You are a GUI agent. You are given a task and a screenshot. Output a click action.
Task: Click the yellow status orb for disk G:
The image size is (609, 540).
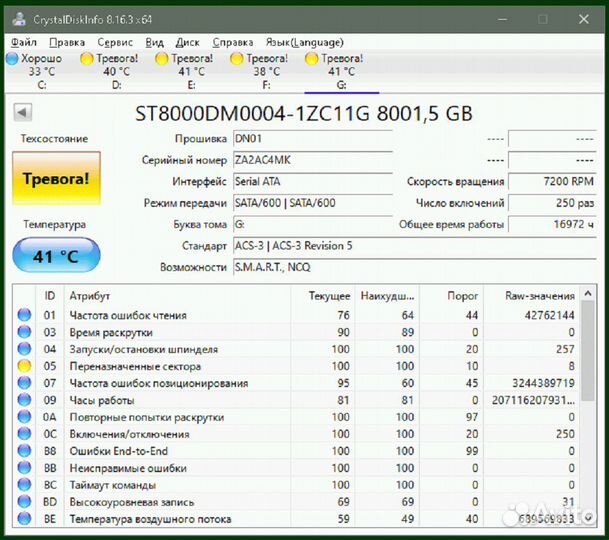(x=311, y=59)
